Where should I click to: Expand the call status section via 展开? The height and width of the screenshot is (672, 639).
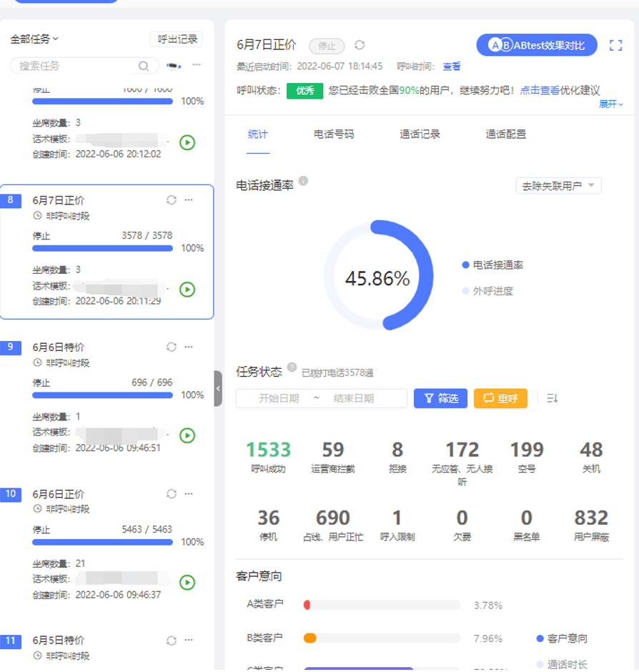pyautogui.click(x=610, y=104)
